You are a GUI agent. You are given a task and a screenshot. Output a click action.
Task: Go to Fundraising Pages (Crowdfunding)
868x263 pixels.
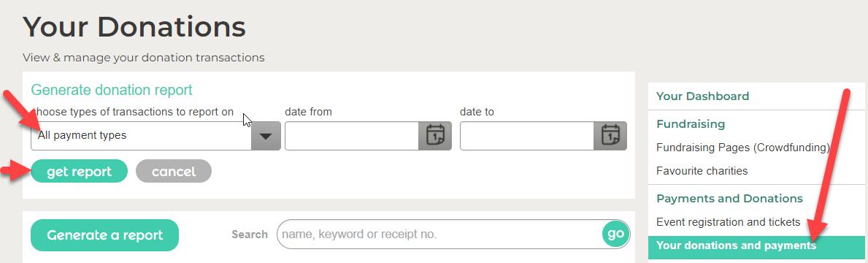[x=743, y=148]
